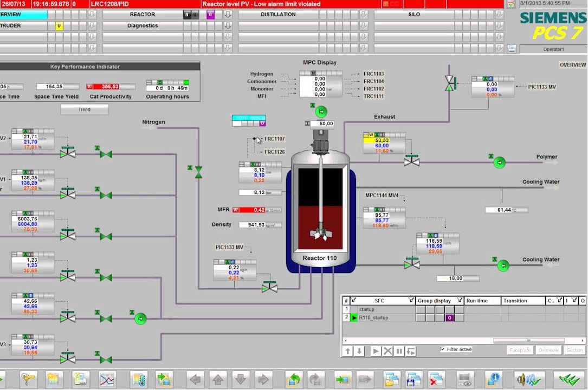This screenshot has width=588, height=390.
Task: Pause the SFC with pause button
Action: 399,351
